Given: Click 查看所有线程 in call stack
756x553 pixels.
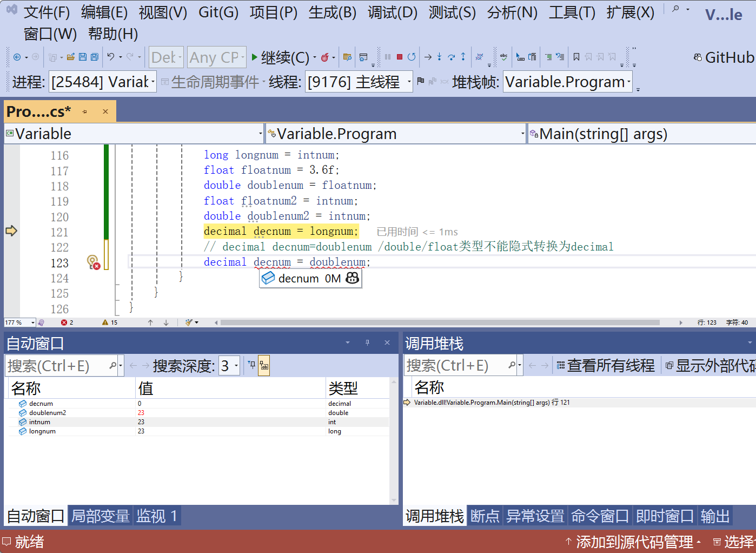Looking at the screenshot, I should click(x=606, y=366).
